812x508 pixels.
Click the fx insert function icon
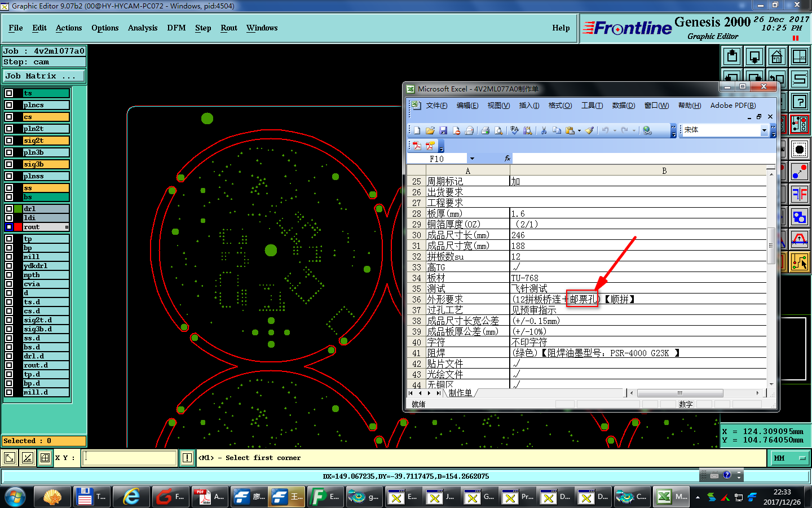pyautogui.click(x=507, y=159)
